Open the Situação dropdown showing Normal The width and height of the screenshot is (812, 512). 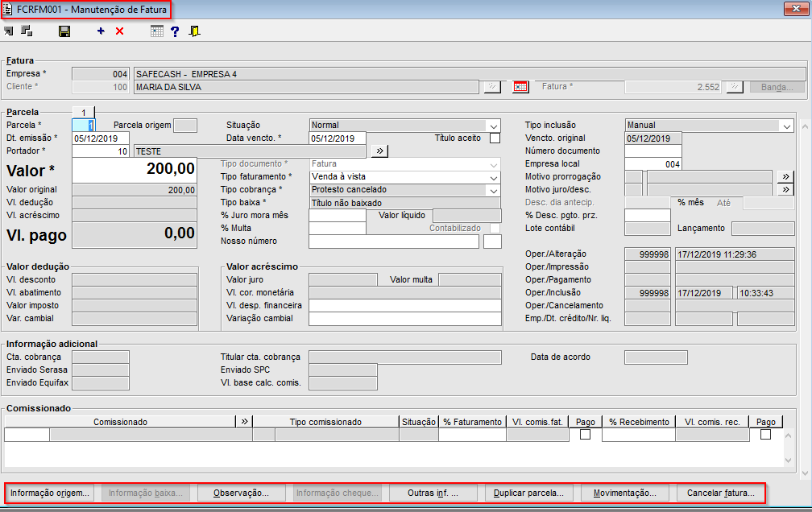pyautogui.click(x=494, y=126)
